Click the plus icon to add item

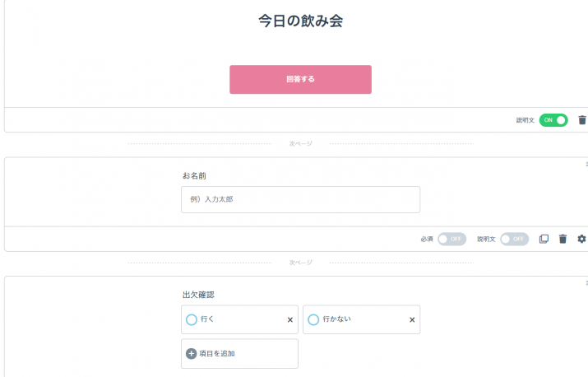pyautogui.click(x=192, y=354)
